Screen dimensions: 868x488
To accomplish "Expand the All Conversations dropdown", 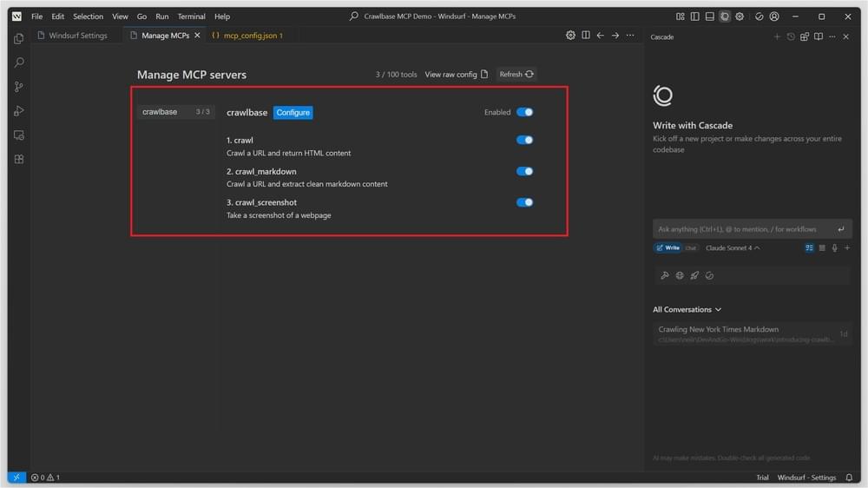I will 687,309.
